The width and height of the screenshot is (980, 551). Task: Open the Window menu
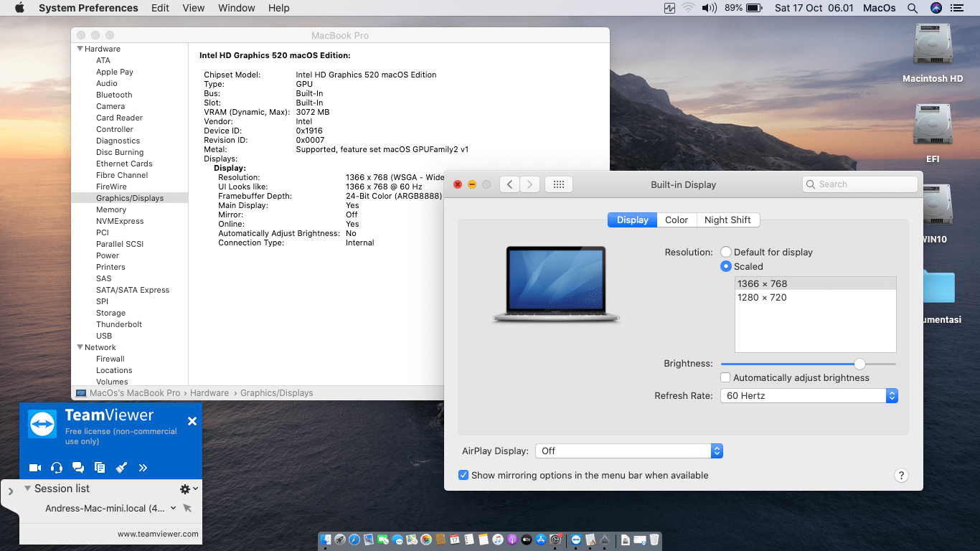(236, 8)
